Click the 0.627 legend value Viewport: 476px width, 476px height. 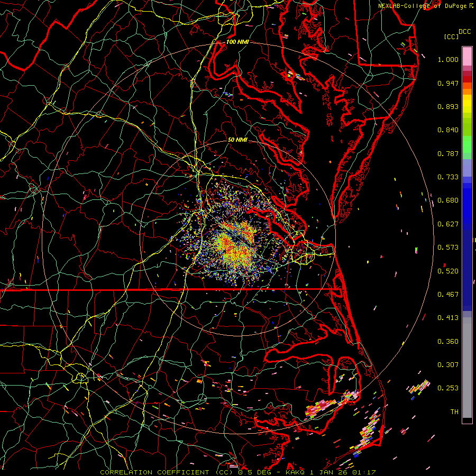(448, 224)
